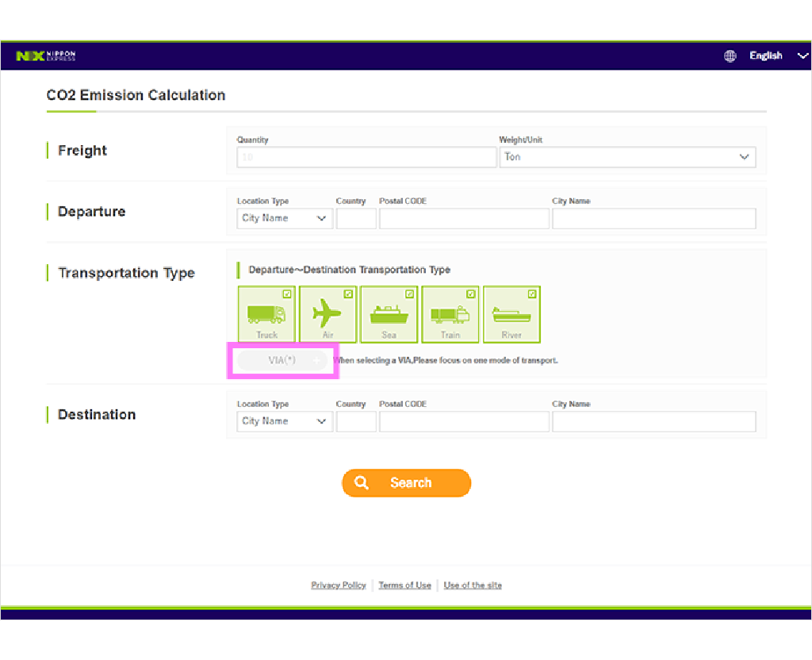This screenshot has height=660, width=812.
Task: Click the Freight section label
Action: pos(82,151)
